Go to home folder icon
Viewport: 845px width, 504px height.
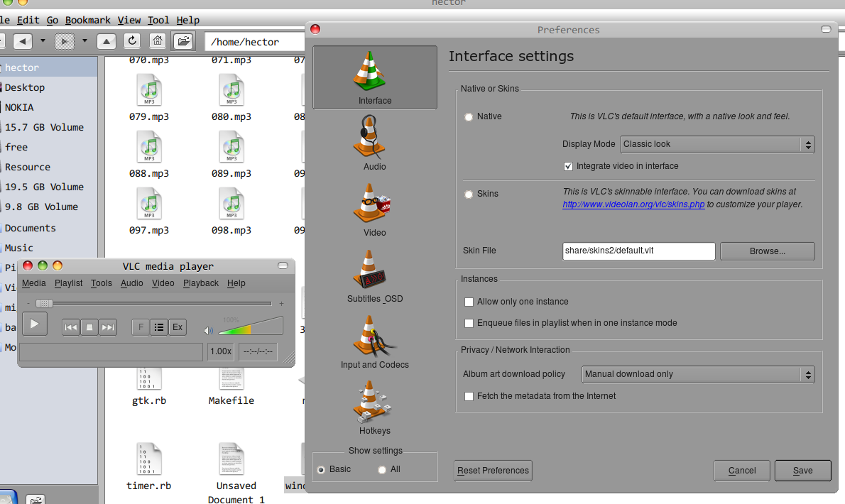tap(158, 41)
